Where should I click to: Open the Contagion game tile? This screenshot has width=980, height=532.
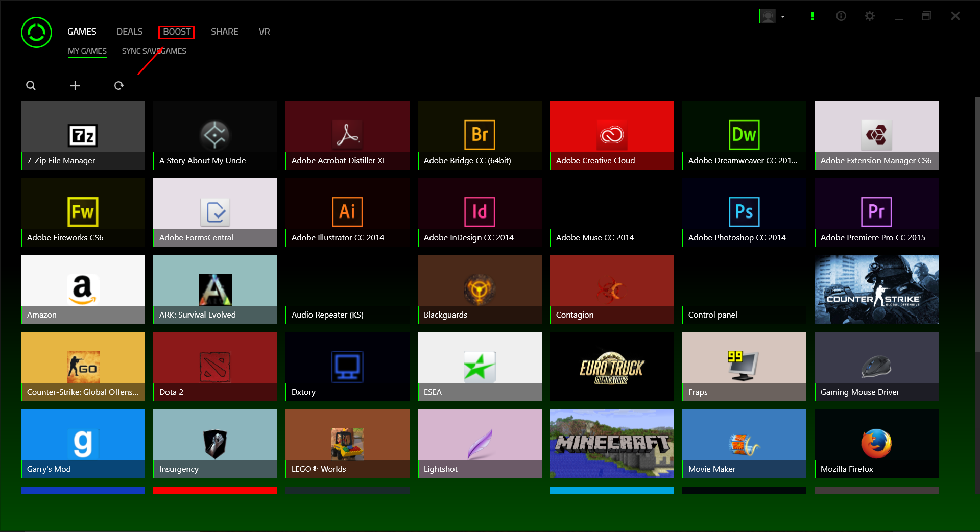(612, 289)
